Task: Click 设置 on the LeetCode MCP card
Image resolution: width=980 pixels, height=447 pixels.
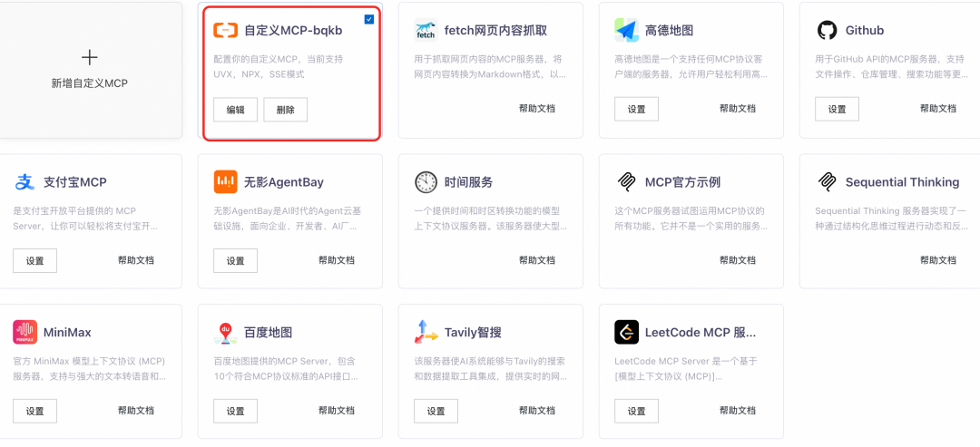Action: point(636,412)
